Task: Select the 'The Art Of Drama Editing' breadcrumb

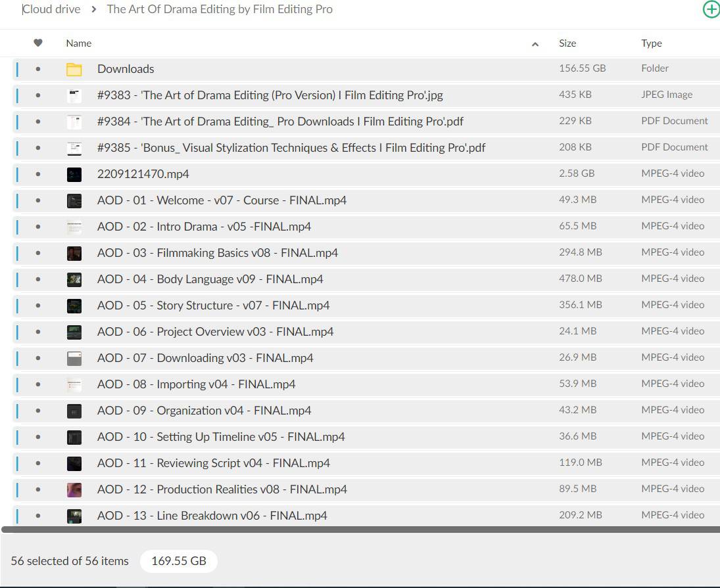Action: [x=220, y=9]
